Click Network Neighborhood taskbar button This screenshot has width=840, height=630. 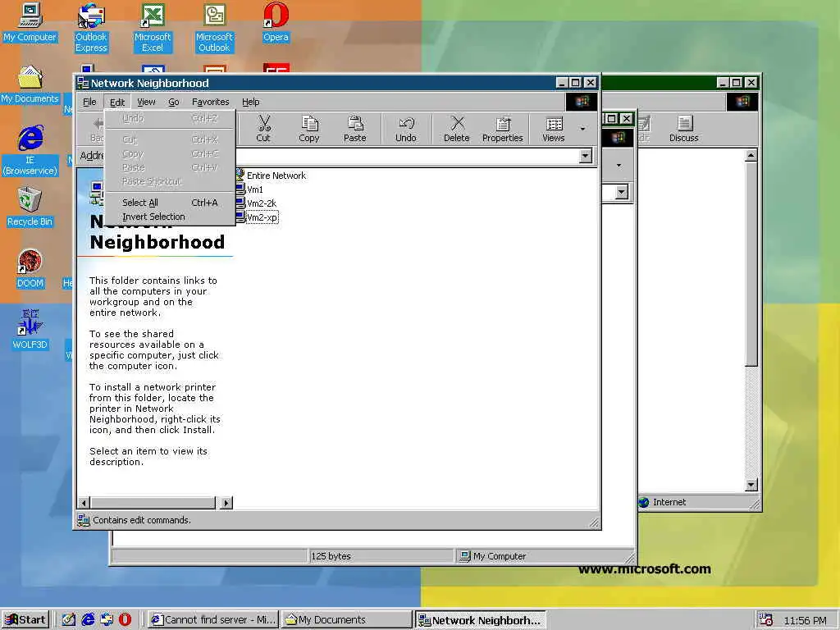coord(480,620)
